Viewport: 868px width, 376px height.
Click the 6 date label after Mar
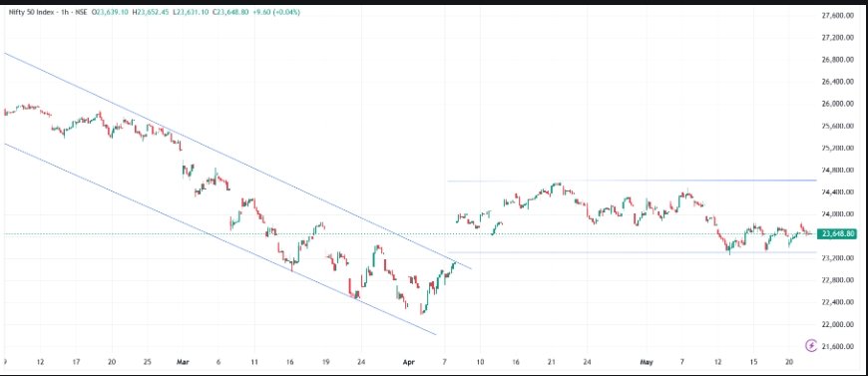click(218, 363)
